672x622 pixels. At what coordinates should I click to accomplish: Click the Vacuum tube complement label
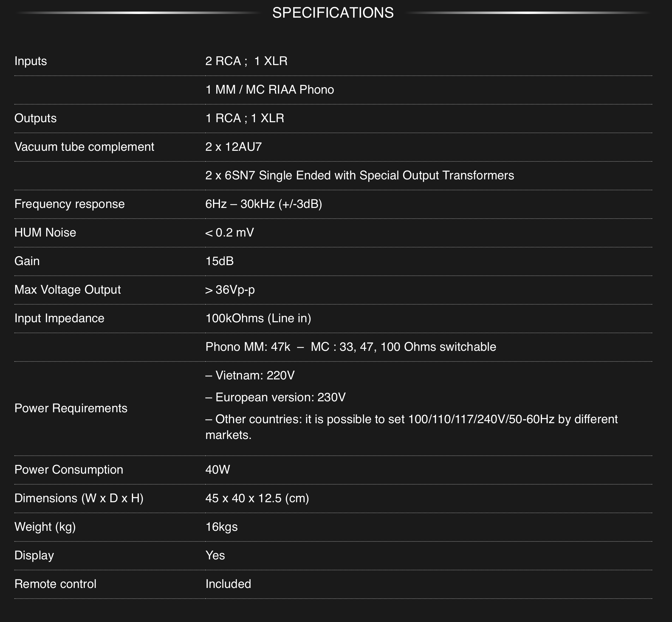[x=84, y=147]
